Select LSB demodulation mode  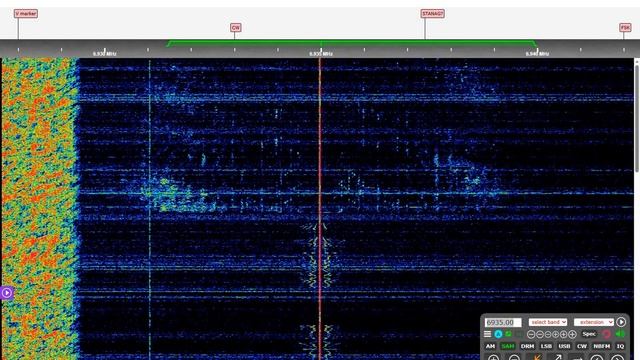546,346
